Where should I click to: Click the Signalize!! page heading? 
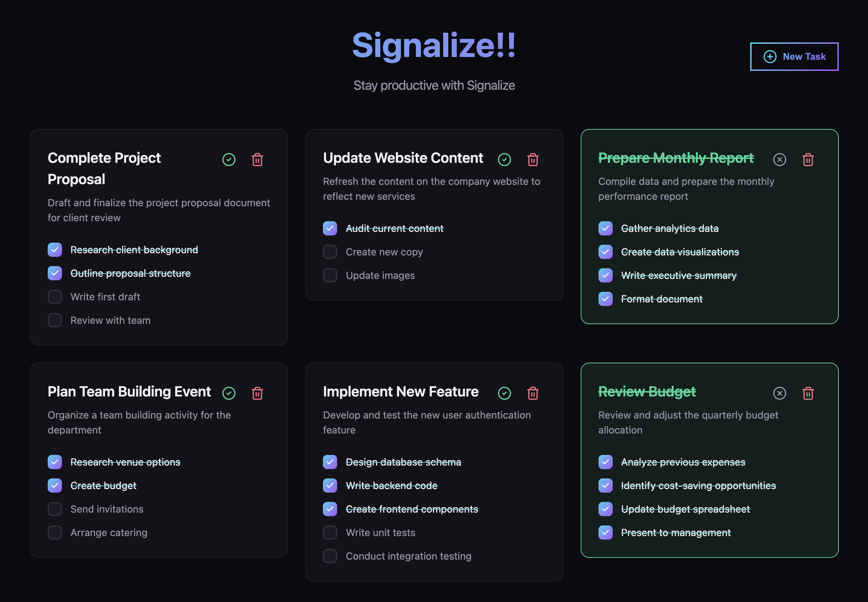pyautogui.click(x=434, y=45)
